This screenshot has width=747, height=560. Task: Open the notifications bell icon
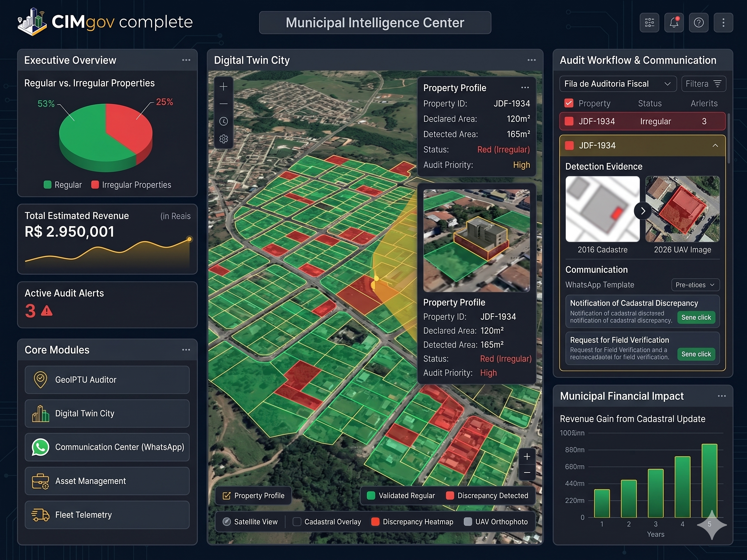[674, 22]
